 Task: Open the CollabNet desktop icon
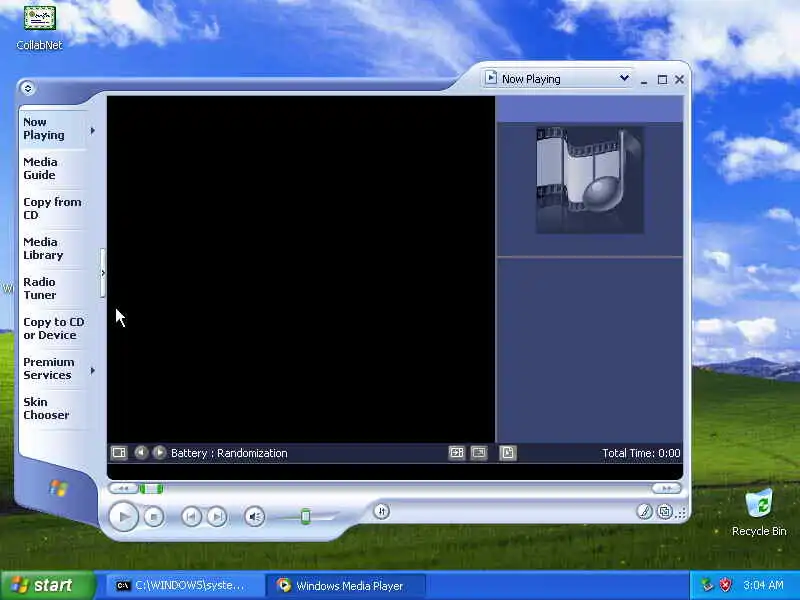[39, 26]
